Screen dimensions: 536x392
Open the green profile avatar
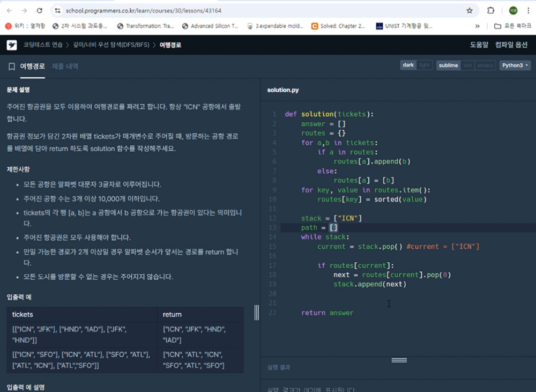click(x=513, y=11)
